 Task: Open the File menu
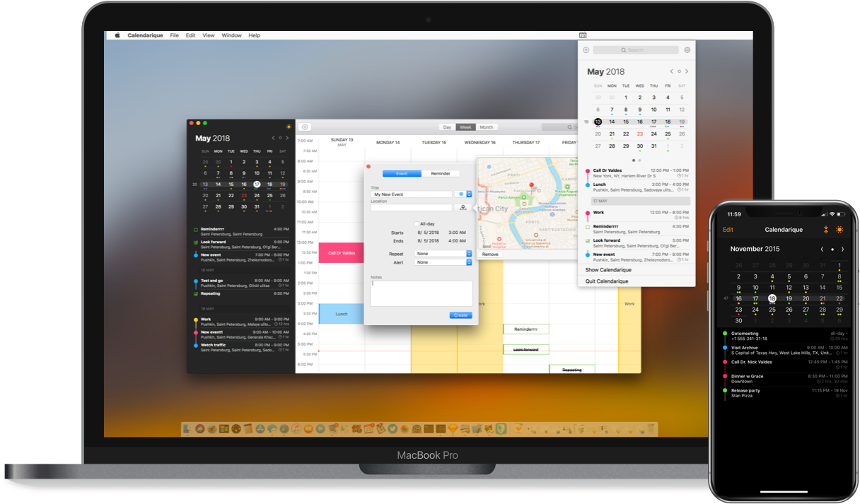[174, 35]
